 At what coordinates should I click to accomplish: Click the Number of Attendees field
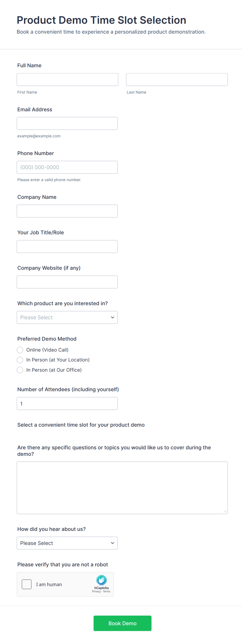pyautogui.click(x=67, y=403)
